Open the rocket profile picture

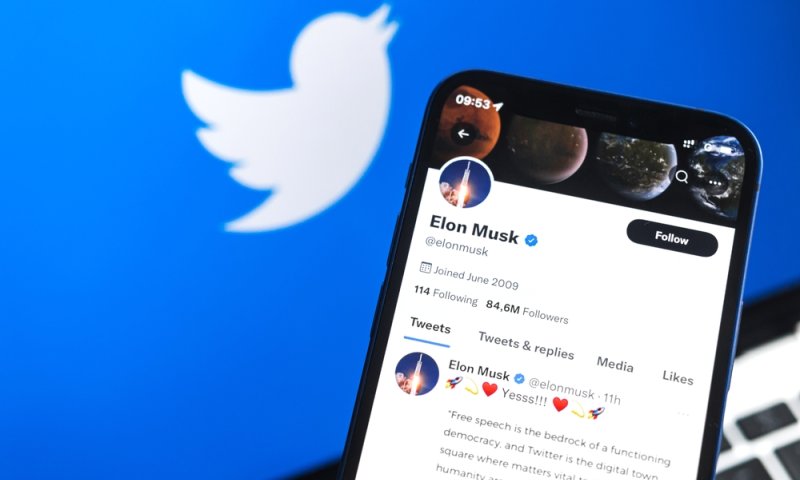[465, 184]
